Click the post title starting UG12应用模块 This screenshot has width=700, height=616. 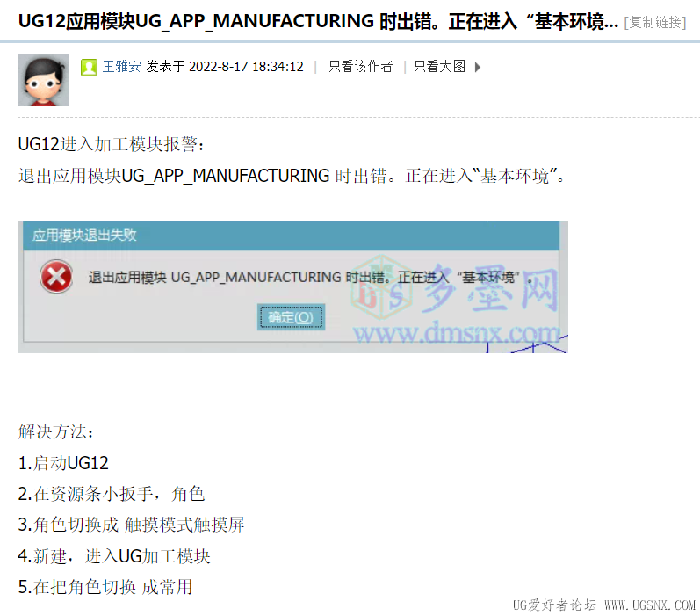(318, 21)
